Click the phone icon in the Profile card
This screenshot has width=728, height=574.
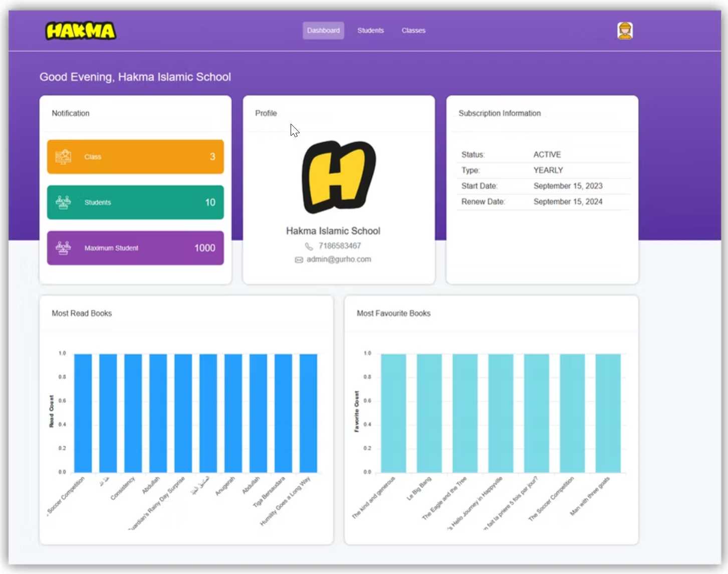point(309,246)
